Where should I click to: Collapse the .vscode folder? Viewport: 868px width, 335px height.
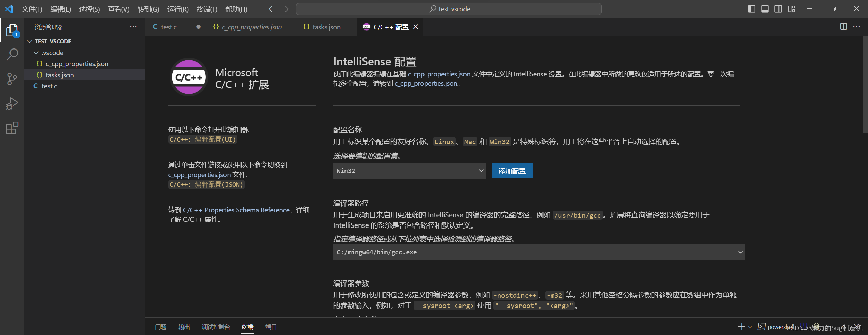36,53
